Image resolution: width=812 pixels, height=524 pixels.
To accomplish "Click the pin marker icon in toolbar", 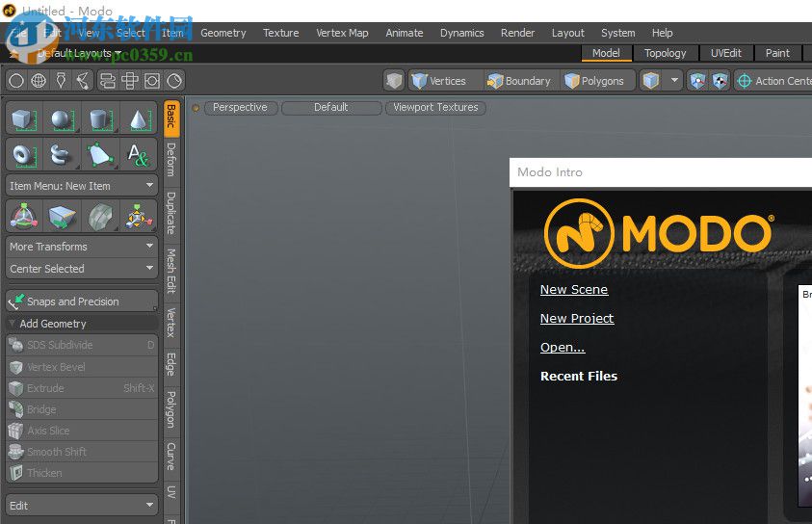I will point(61,81).
